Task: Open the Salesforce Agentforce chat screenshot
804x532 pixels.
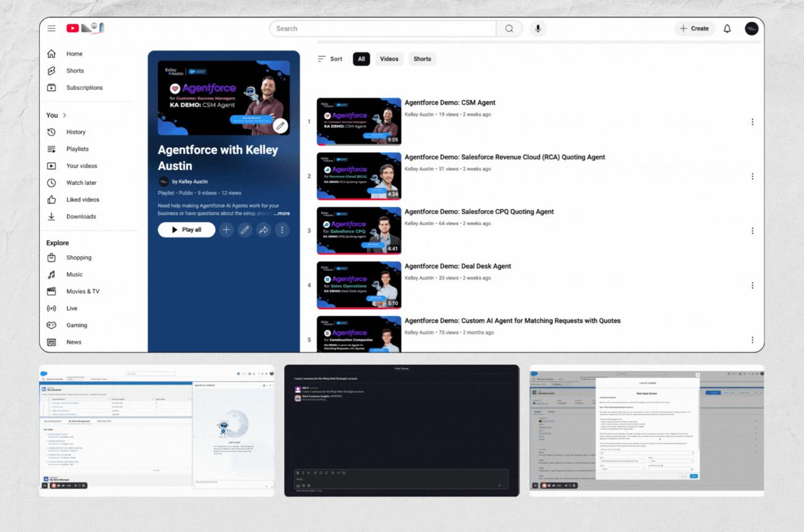Action: [x=156, y=430]
